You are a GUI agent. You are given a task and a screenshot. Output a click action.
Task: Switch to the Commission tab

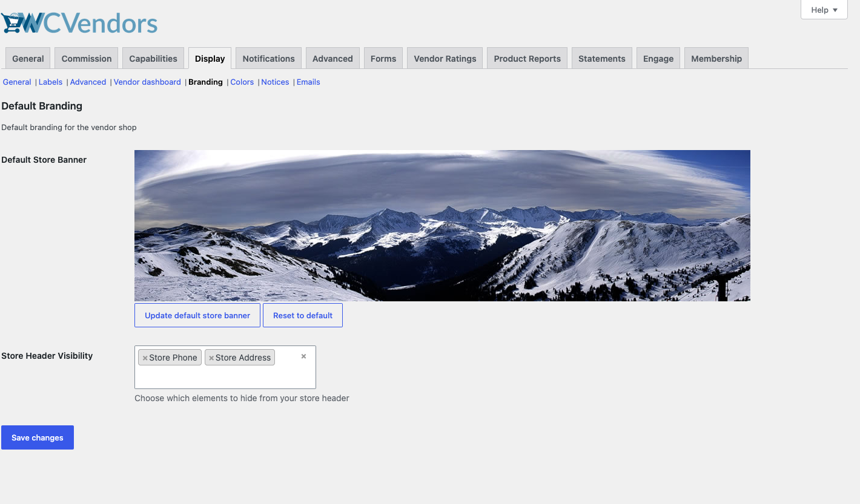tap(87, 59)
